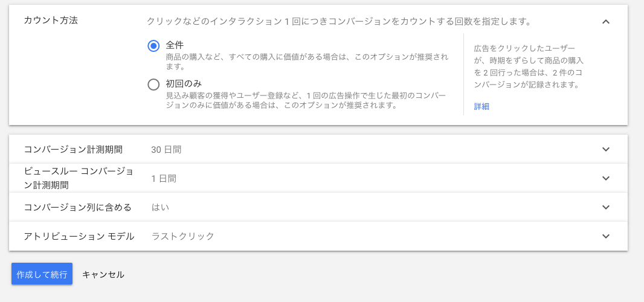Click the はい setting value
This screenshot has width=644, height=302.
[x=160, y=207]
